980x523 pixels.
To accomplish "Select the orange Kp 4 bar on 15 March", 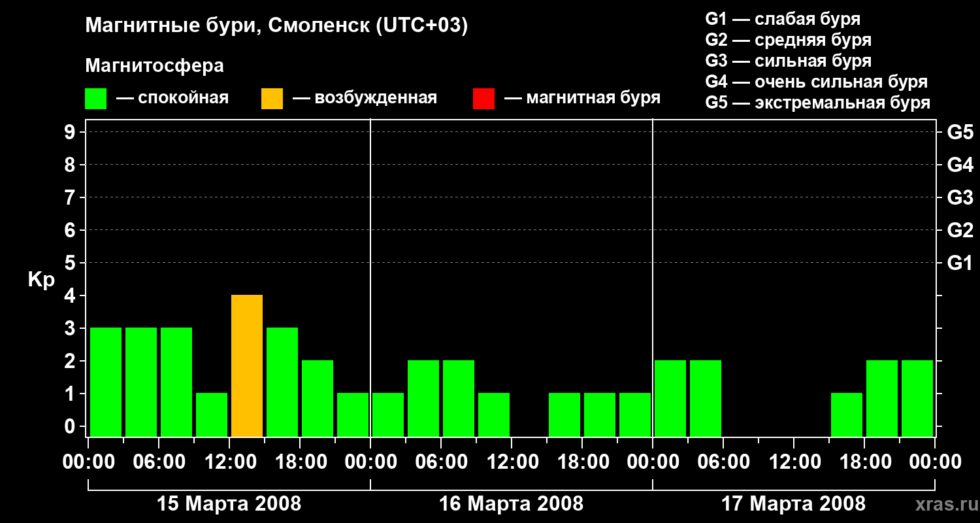I will coord(247,365).
